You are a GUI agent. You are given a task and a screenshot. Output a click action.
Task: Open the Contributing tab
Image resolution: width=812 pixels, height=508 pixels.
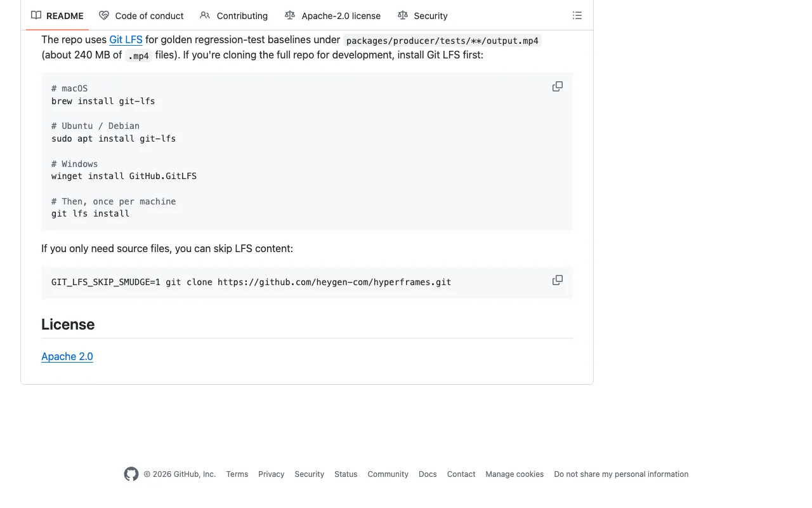point(233,15)
